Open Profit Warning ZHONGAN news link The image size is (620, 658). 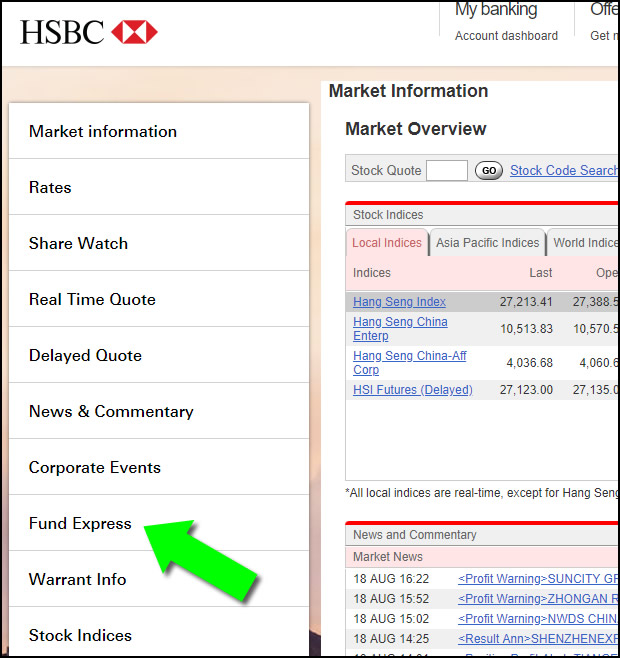pos(537,598)
